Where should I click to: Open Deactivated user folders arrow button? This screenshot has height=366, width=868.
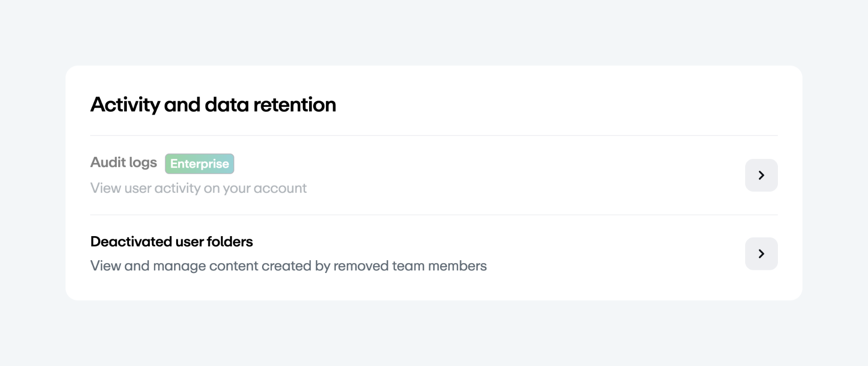[x=761, y=254]
